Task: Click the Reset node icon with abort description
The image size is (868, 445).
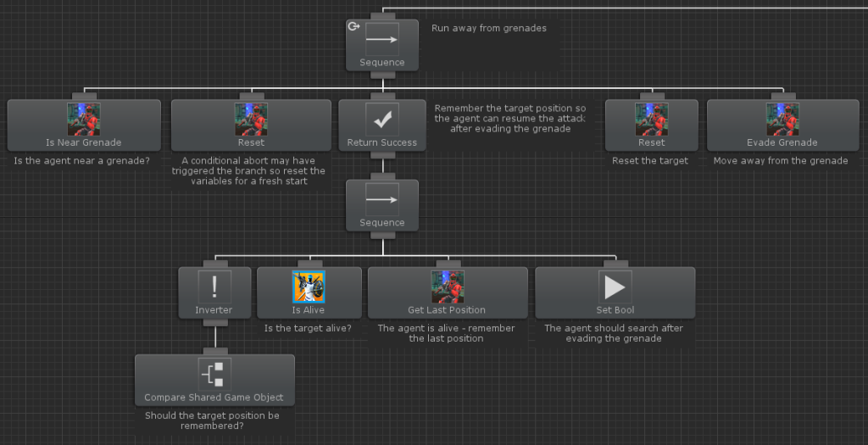Action: tap(251, 119)
